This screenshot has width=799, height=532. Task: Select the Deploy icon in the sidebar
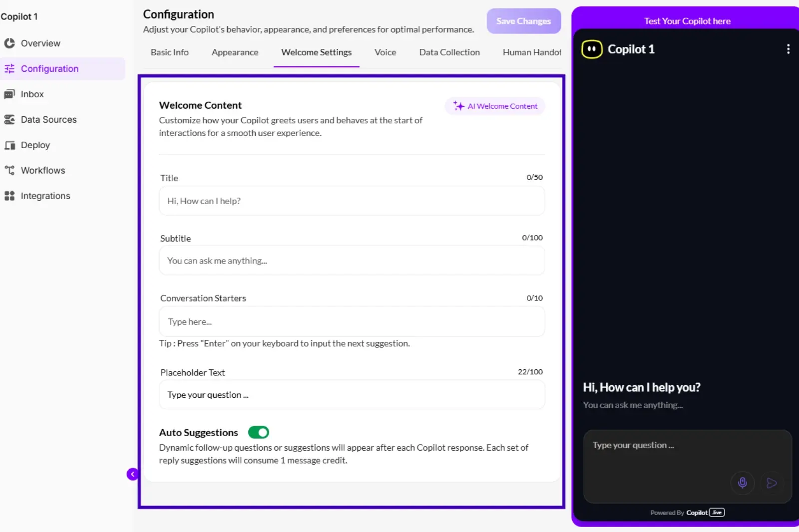(x=10, y=145)
